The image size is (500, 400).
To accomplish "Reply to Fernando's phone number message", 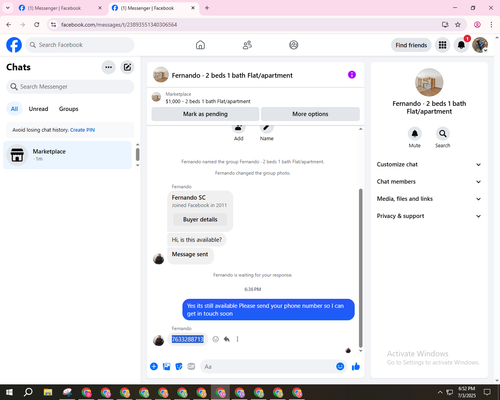I will [227, 339].
